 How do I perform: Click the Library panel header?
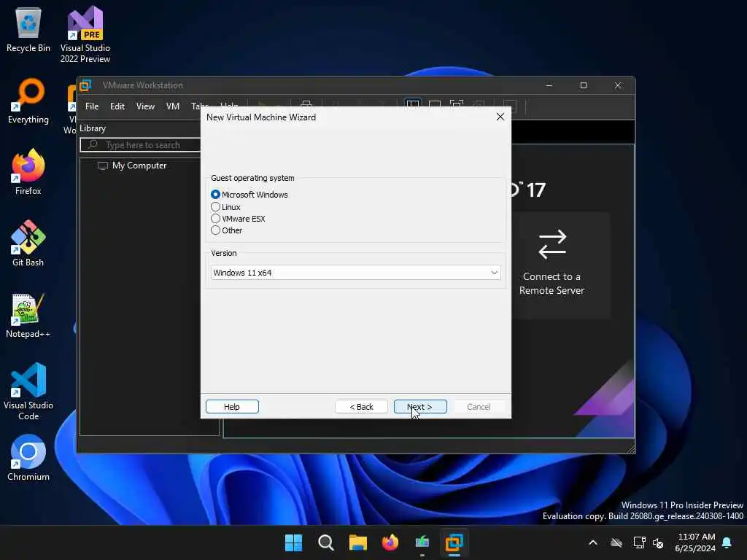tap(93, 128)
